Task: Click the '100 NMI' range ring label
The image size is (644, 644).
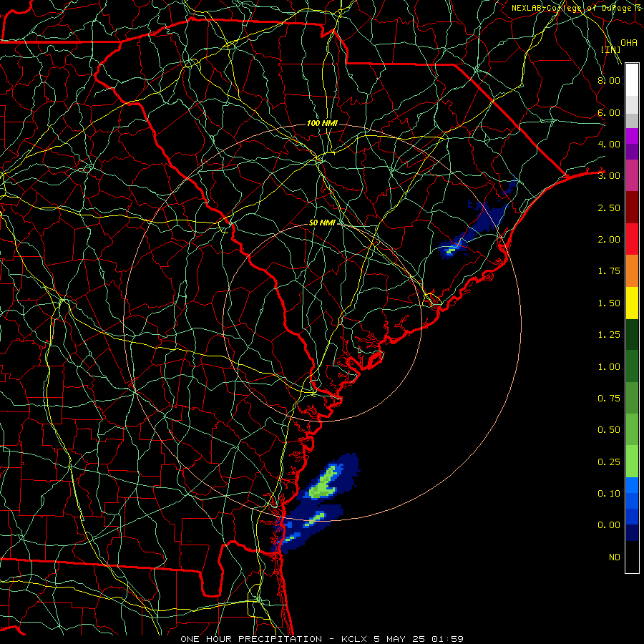Action: (x=322, y=123)
